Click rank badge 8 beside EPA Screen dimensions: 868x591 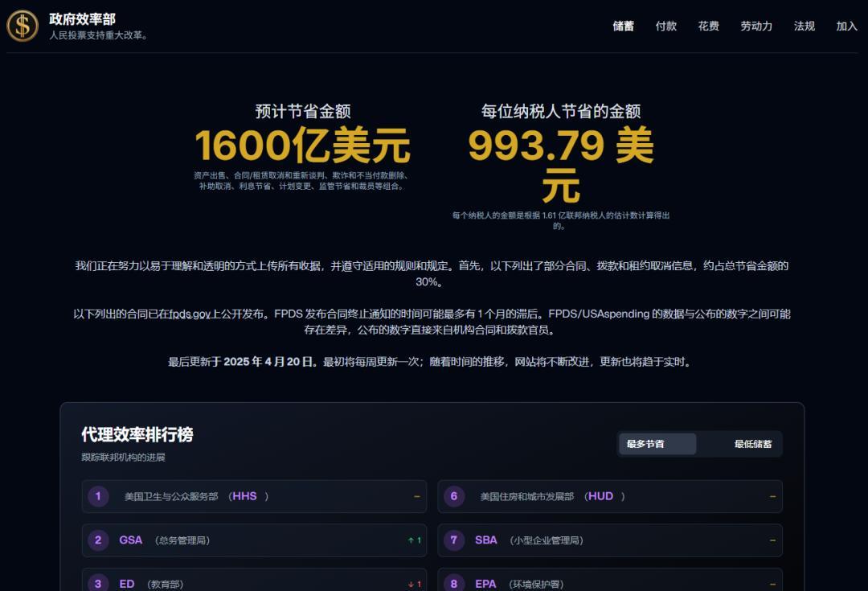452,584
